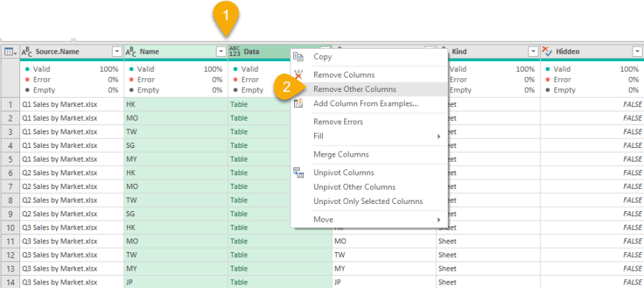This screenshot has height=288, width=644.
Task: Open the Hidden column filter dropdown
Action: coord(637,52)
